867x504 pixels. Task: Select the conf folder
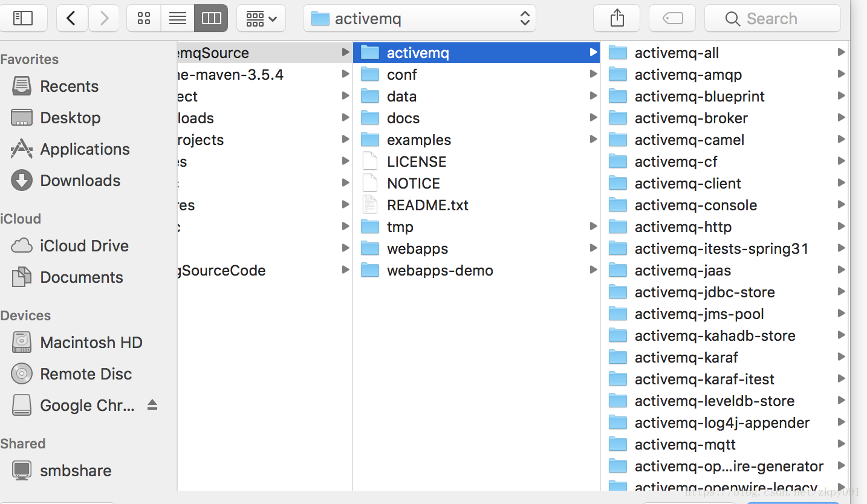[476, 74]
